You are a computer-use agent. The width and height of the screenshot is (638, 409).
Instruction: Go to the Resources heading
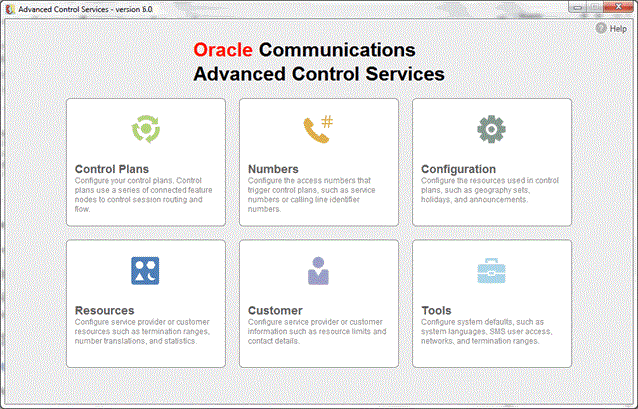105,311
